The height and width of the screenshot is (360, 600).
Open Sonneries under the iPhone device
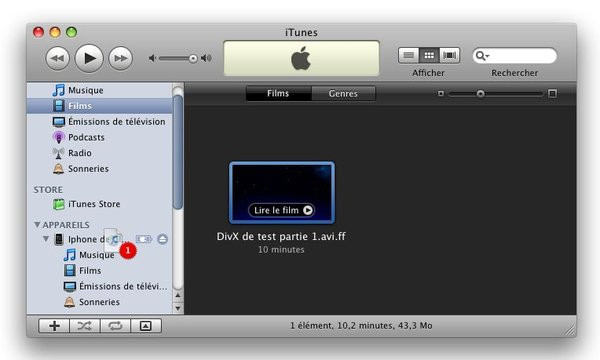tap(99, 302)
